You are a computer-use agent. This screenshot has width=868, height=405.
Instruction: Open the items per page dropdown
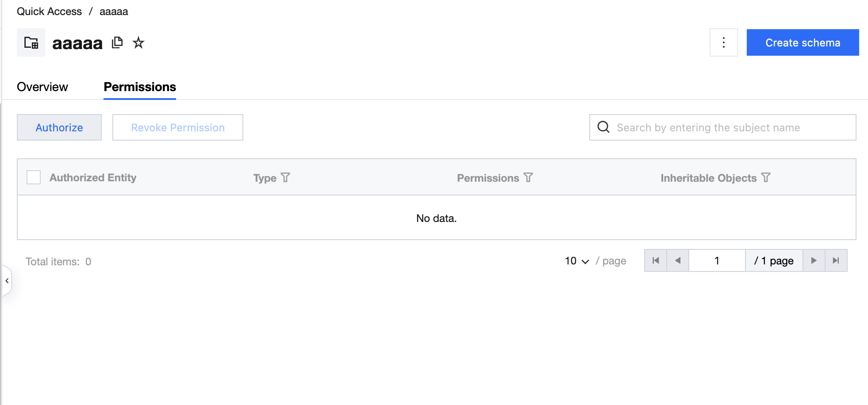pyautogui.click(x=577, y=261)
